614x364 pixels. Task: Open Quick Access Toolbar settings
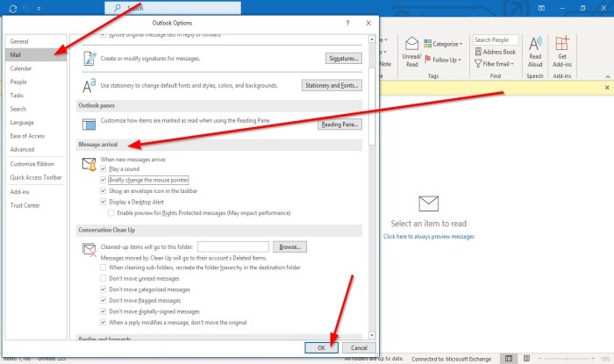coord(36,178)
